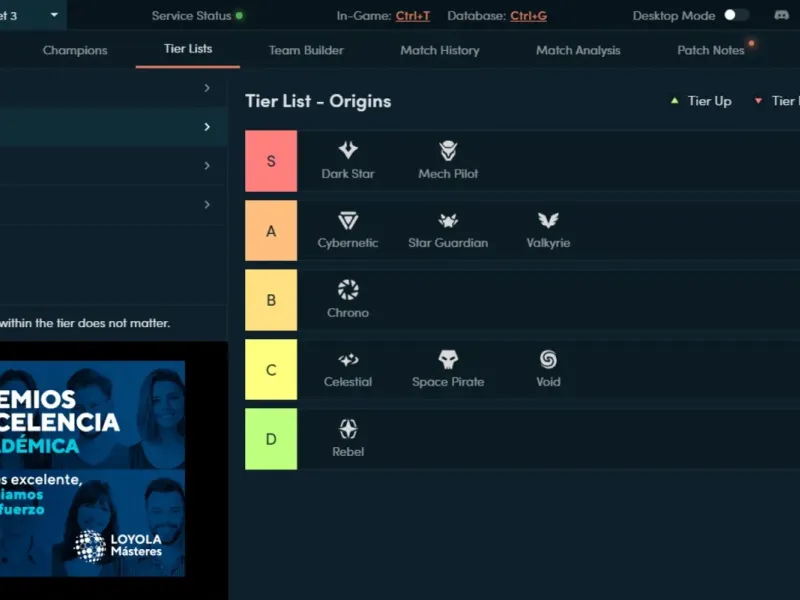Select the Dark Star origin icon
This screenshot has width=800, height=600.
coord(348,150)
